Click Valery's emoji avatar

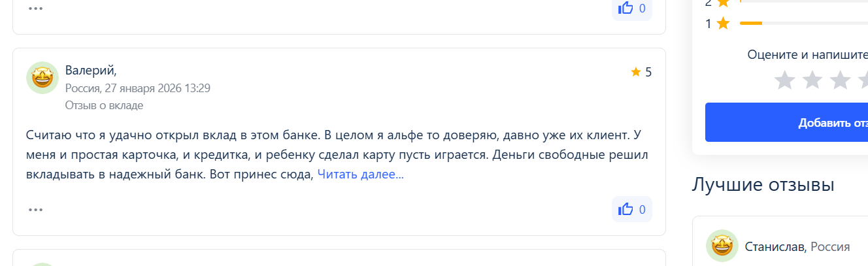coord(42,78)
